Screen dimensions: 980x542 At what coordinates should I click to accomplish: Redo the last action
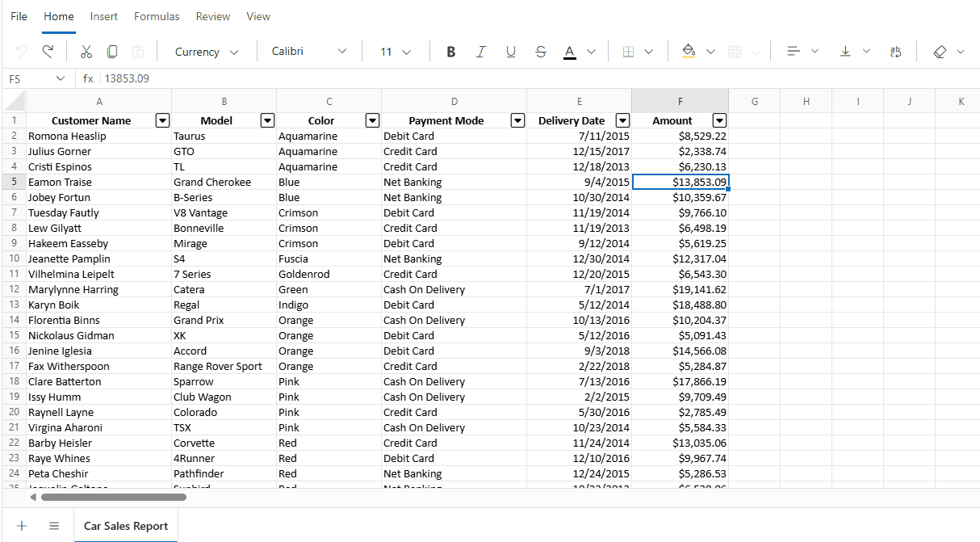(47, 50)
